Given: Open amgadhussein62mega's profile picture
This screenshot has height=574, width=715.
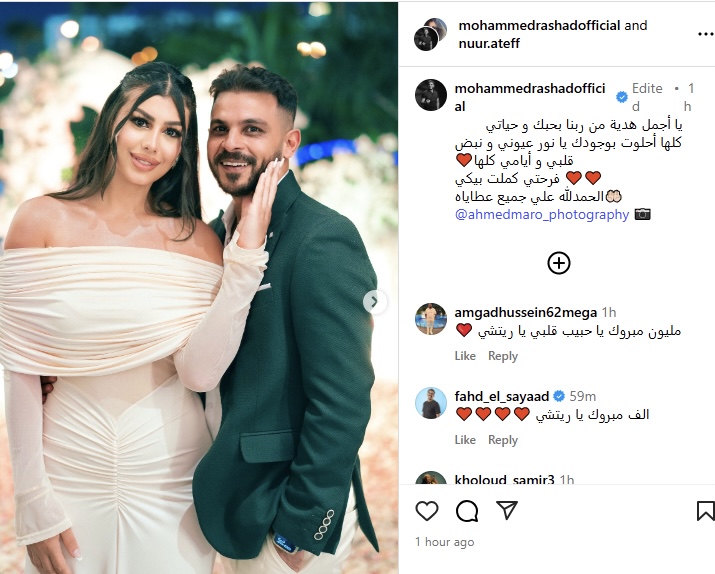Looking at the screenshot, I should (x=430, y=318).
